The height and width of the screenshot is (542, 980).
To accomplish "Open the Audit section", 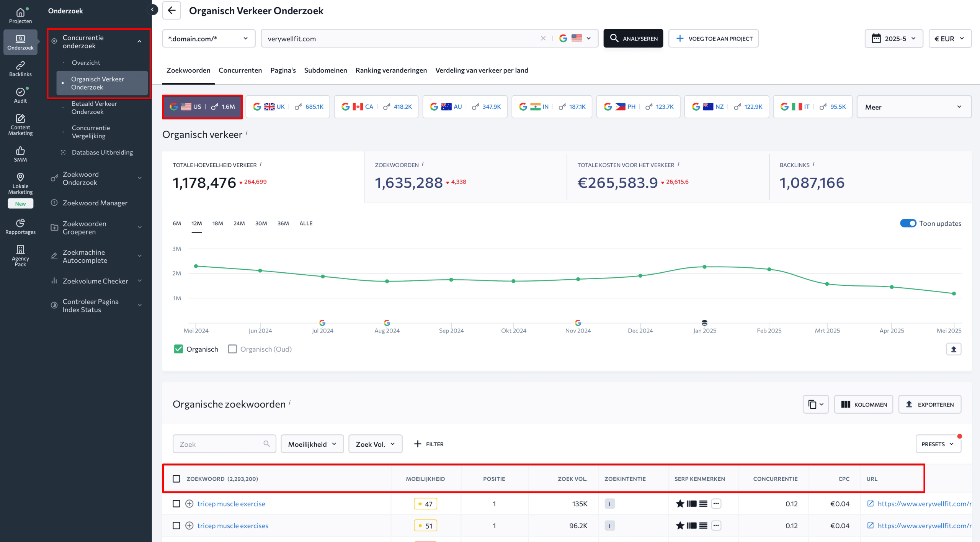I will coord(20,95).
